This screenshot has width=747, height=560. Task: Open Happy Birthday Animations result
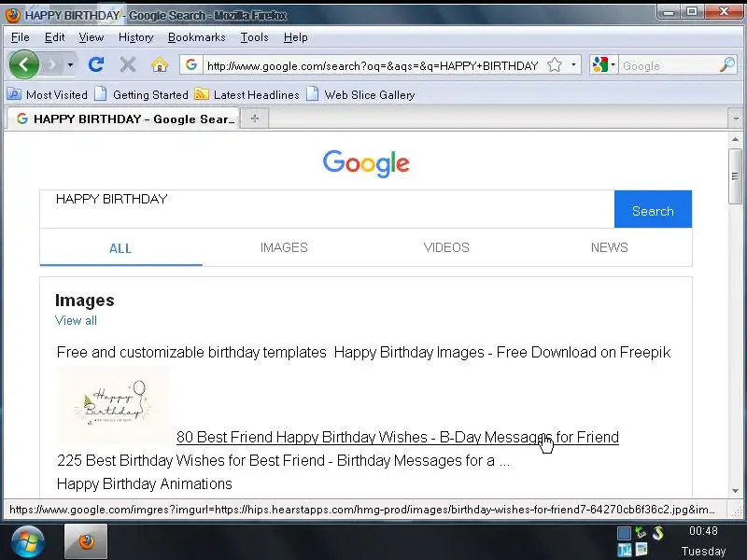point(145,483)
